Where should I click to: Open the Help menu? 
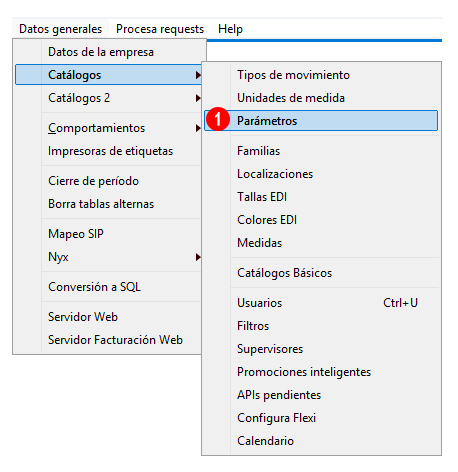click(230, 29)
